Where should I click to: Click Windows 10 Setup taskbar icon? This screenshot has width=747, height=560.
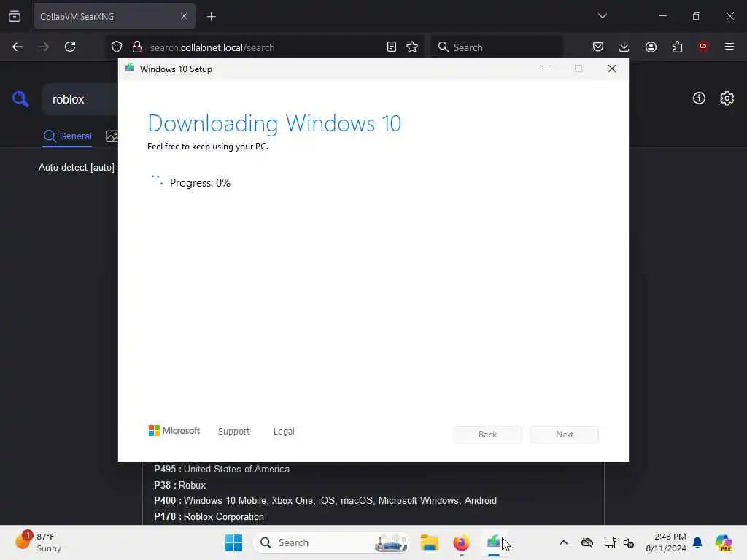(x=494, y=542)
